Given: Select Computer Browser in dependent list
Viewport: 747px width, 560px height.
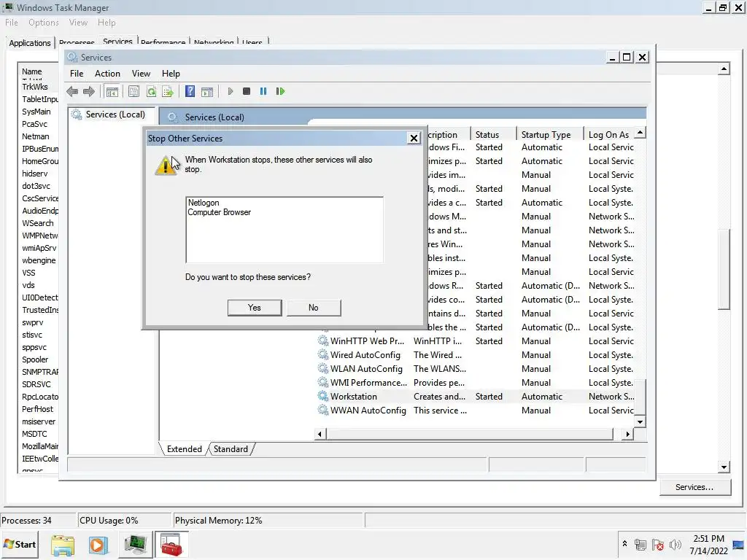Looking at the screenshot, I should (x=219, y=212).
